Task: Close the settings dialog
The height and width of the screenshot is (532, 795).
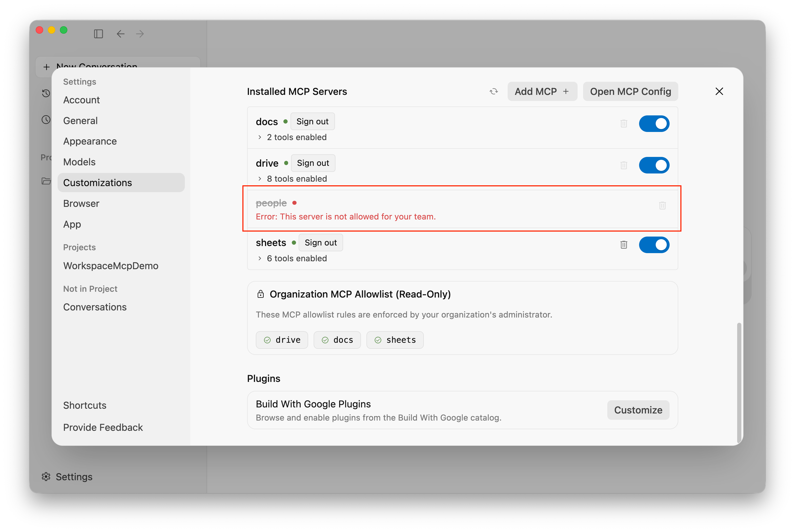Action: [719, 91]
